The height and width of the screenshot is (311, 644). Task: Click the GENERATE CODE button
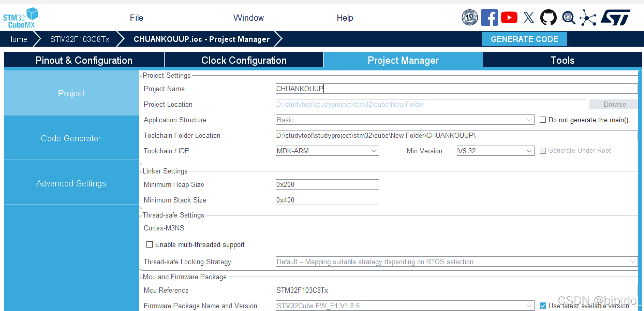(x=524, y=39)
